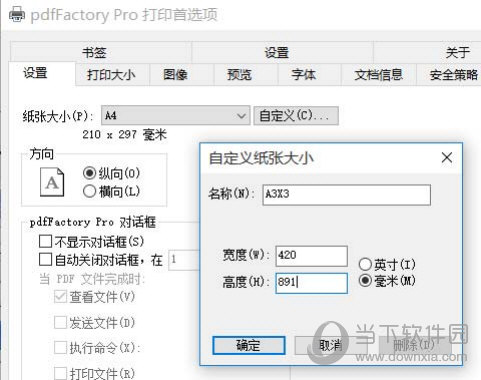Click the 高度(H) field showing 891
Viewport: 481px width, 380px height.
click(312, 283)
